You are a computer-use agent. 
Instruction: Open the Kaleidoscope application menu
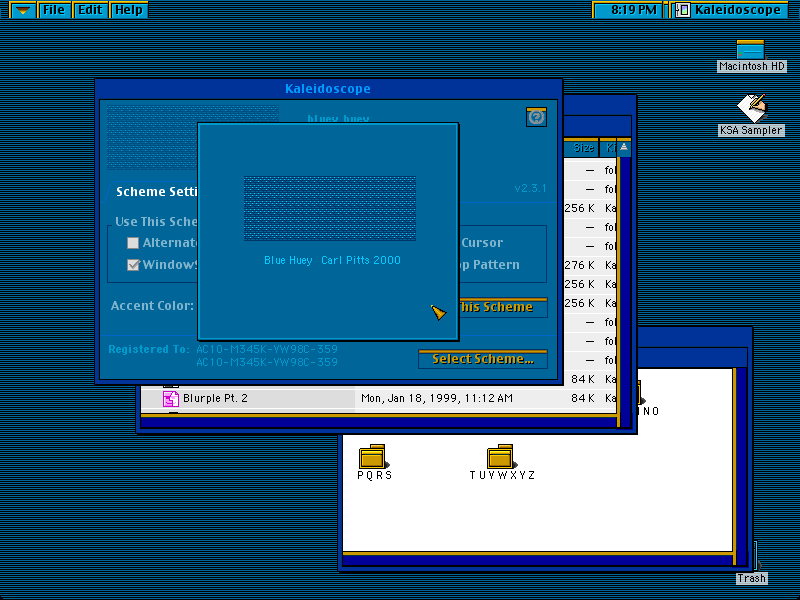pos(730,10)
